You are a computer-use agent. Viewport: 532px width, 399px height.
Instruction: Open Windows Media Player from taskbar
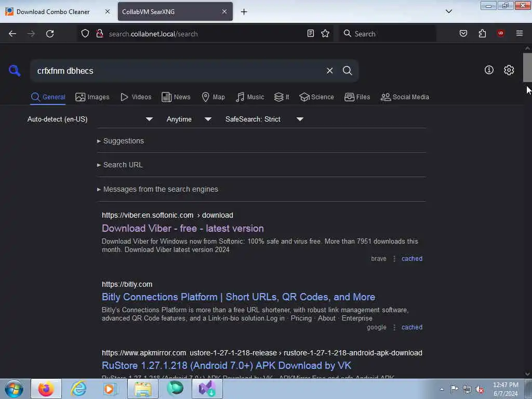(x=110, y=389)
